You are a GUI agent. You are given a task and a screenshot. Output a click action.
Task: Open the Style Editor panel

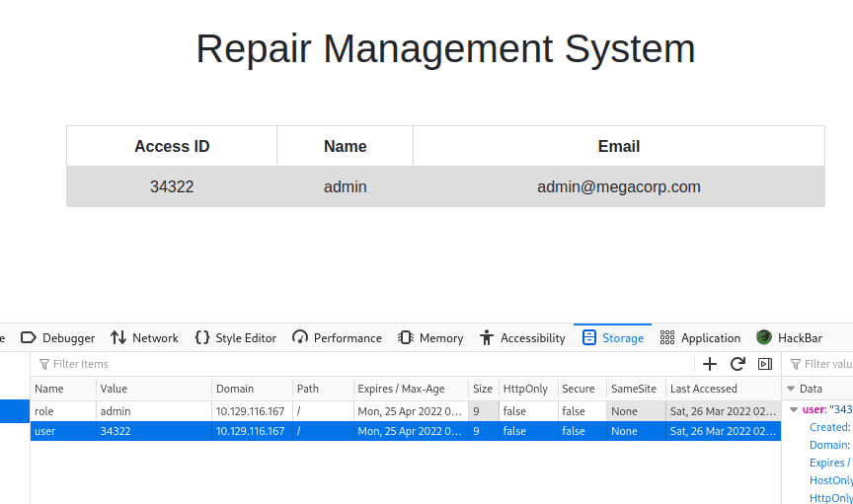(x=235, y=337)
